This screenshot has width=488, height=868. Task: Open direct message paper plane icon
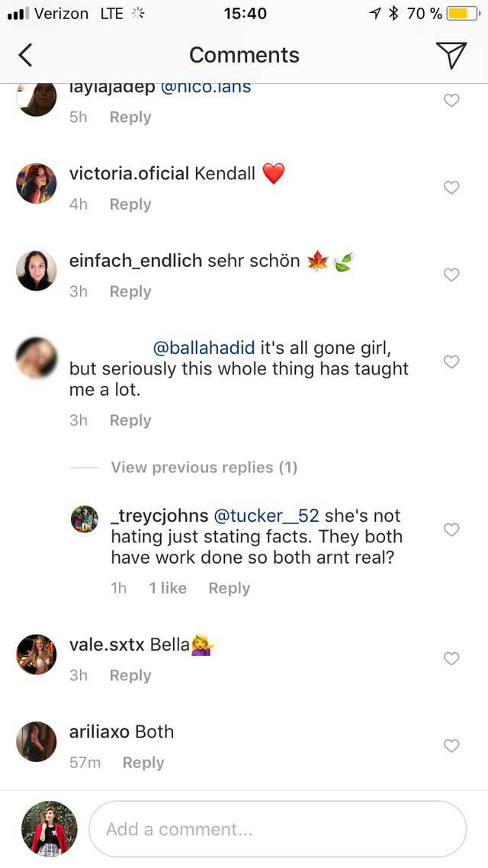point(451,55)
